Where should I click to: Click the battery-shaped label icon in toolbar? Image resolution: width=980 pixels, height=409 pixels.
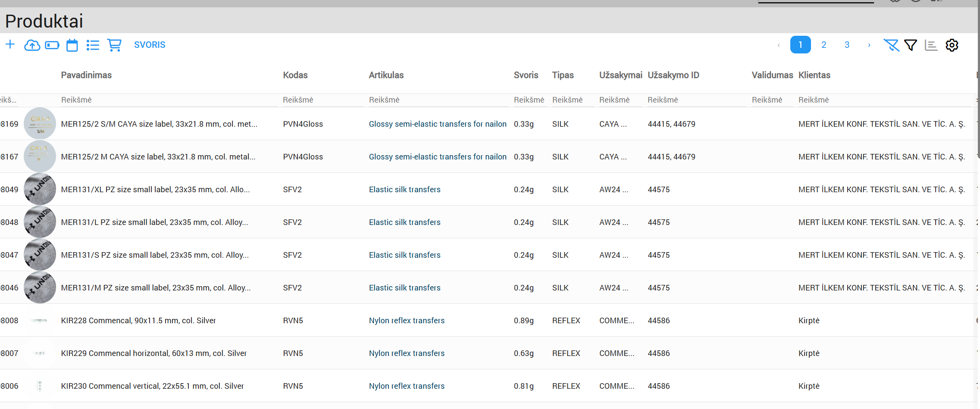52,45
